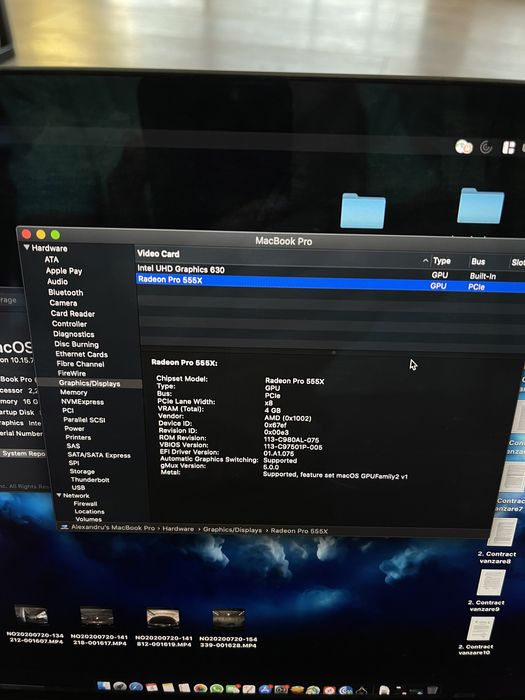Select Controller in the sidebar
Image resolution: width=525 pixels, height=700 pixels.
[x=69, y=324]
